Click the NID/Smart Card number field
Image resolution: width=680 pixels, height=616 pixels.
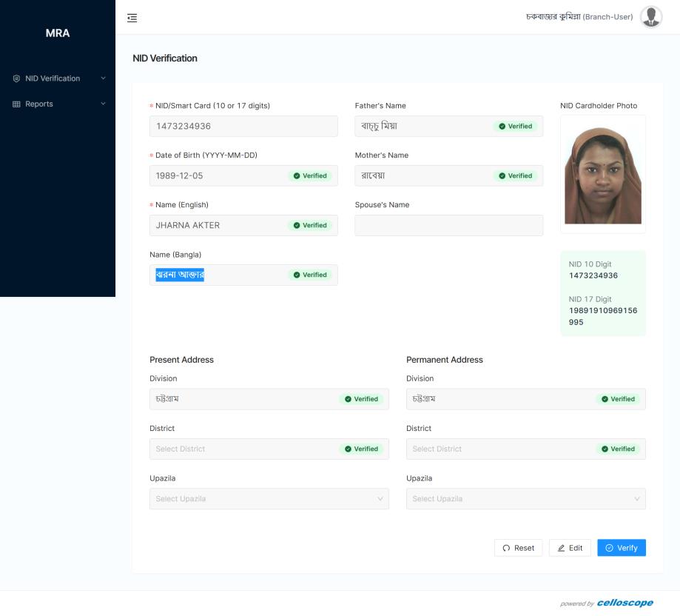[x=243, y=127]
